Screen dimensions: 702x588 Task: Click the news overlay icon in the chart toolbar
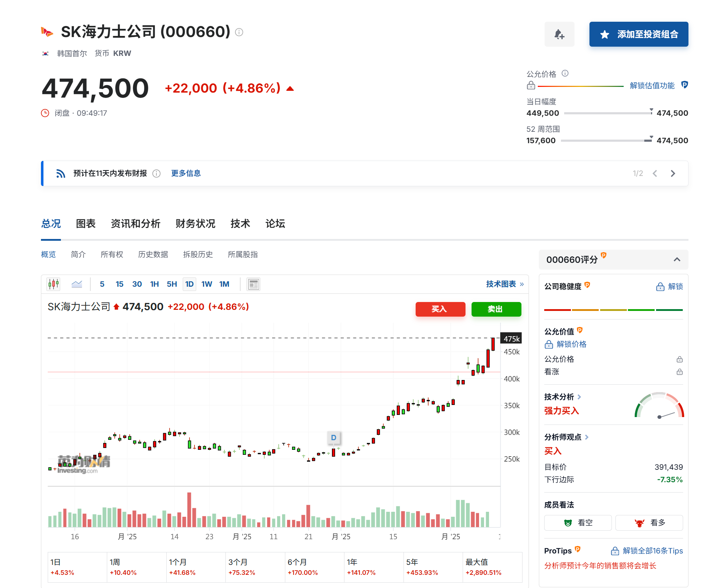(253, 284)
